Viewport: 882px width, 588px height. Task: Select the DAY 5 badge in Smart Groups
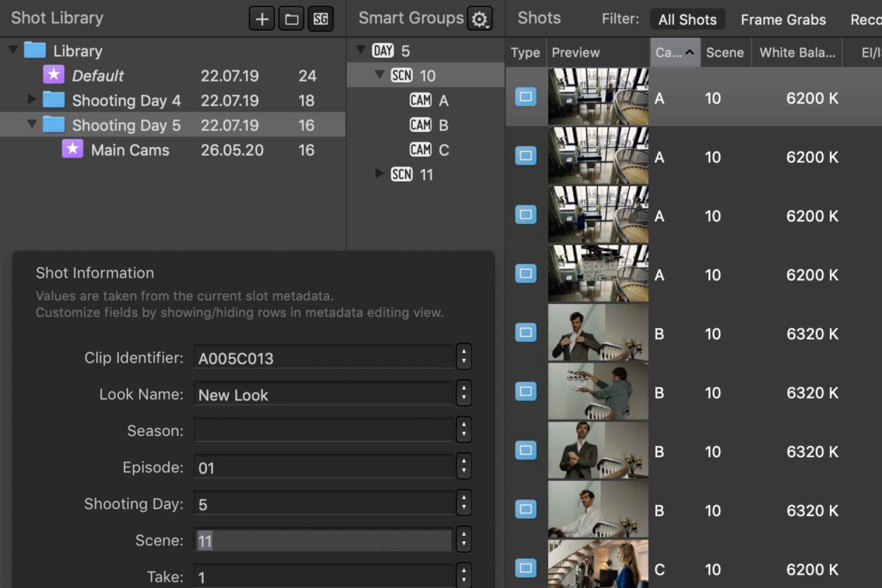tap(384, 50)
